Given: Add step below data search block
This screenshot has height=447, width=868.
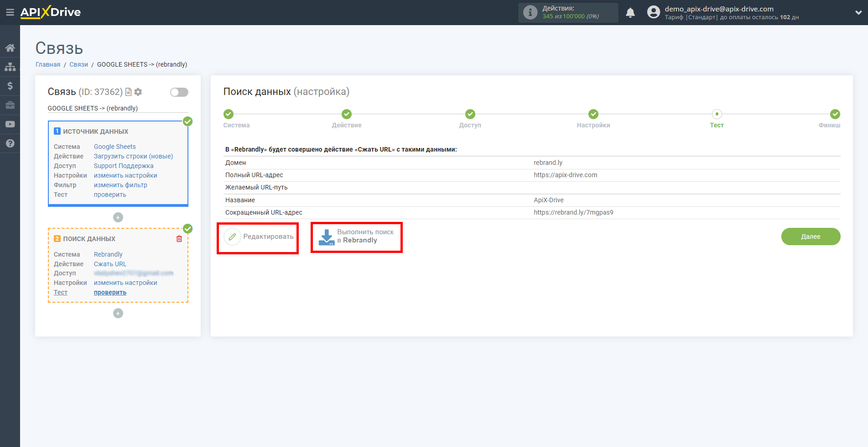Looking at the screenshot, I should pyautogui.click(x=118, y=313).
